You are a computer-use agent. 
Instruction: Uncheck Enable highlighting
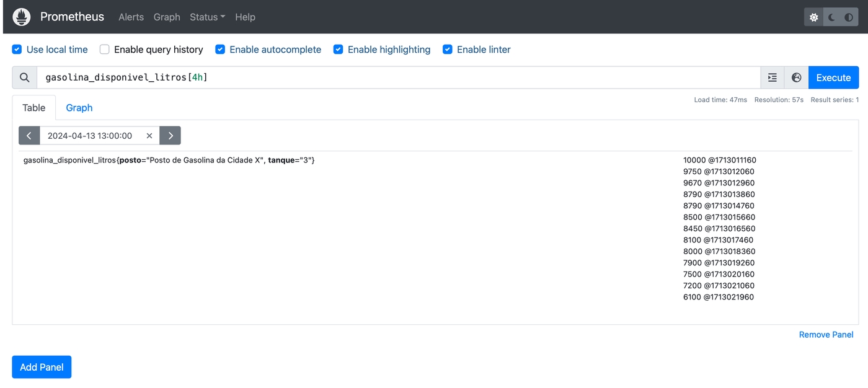[x=339, y=50]
